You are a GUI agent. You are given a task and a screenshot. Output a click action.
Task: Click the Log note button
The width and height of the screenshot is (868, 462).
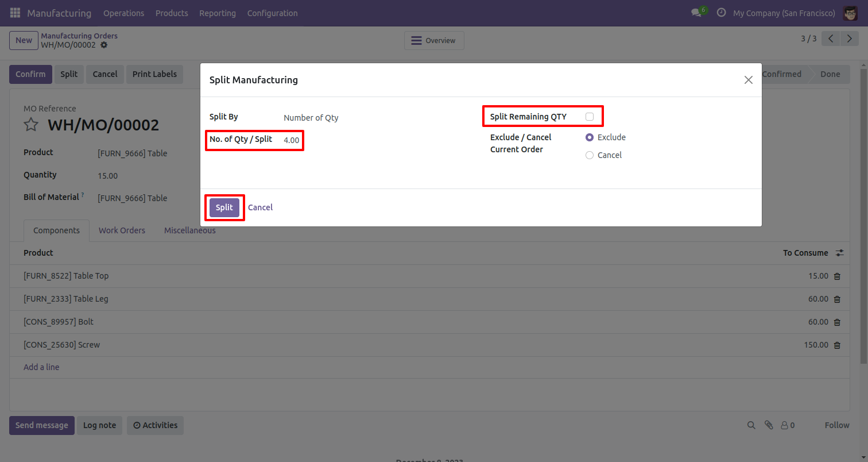99,425
